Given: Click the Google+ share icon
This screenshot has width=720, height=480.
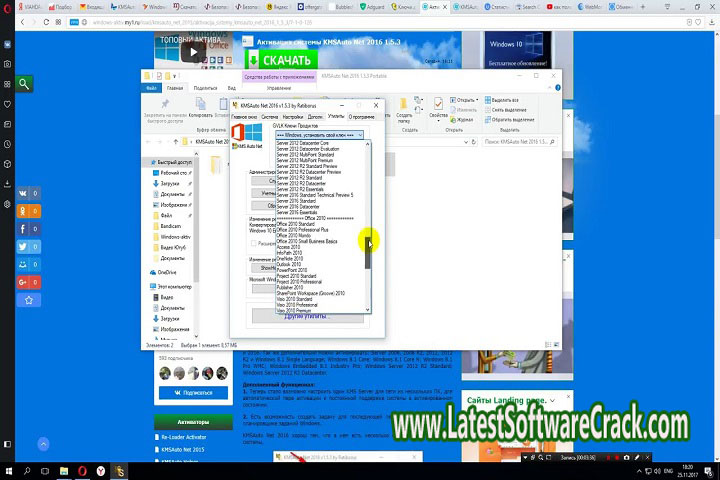Looking at the screenshot, I should [22, 283].
